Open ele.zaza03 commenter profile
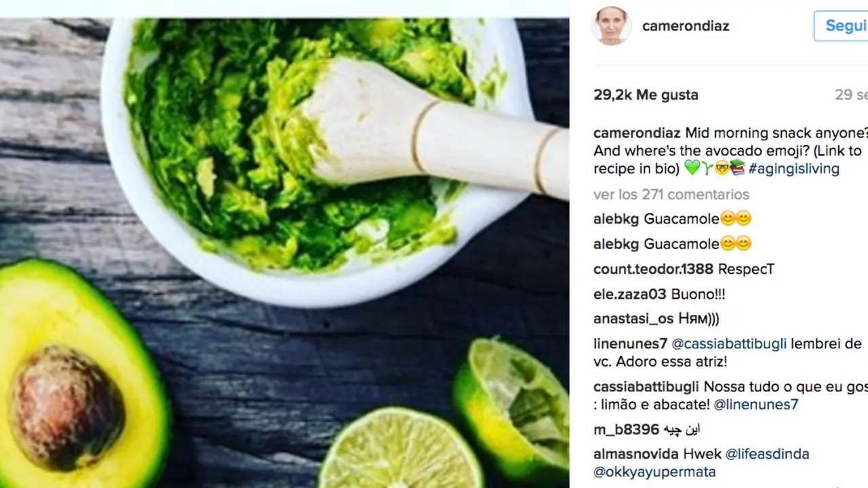Image resolution: width=868 pixels, height=488 pixels. click(x=629, y=294)
